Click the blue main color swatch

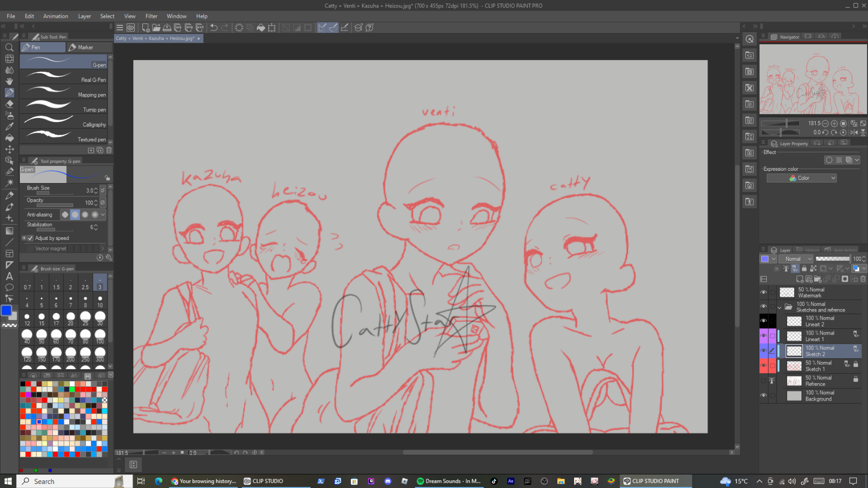[6, 311]
